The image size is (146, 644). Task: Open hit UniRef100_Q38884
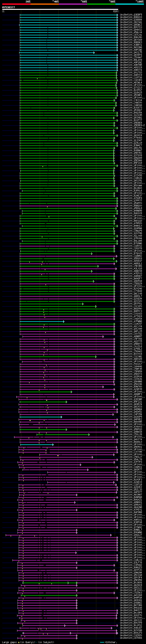click(x=131, y=20)
